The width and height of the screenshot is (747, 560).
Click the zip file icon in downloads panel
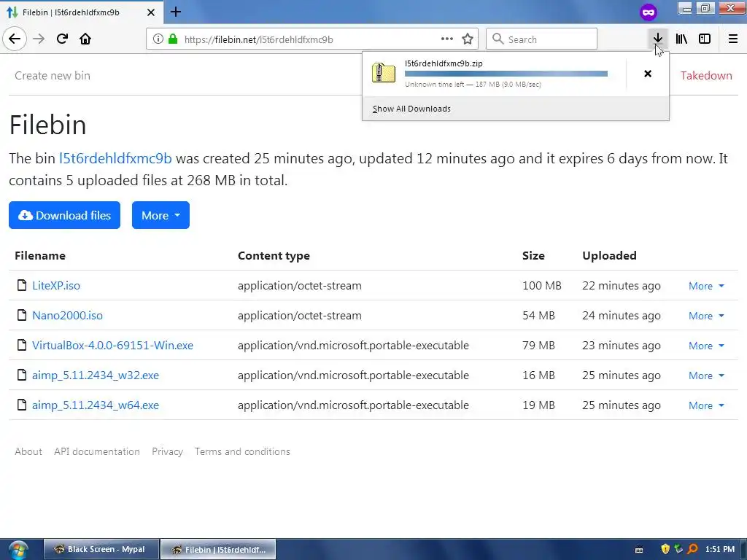click(x=384, y=73)
